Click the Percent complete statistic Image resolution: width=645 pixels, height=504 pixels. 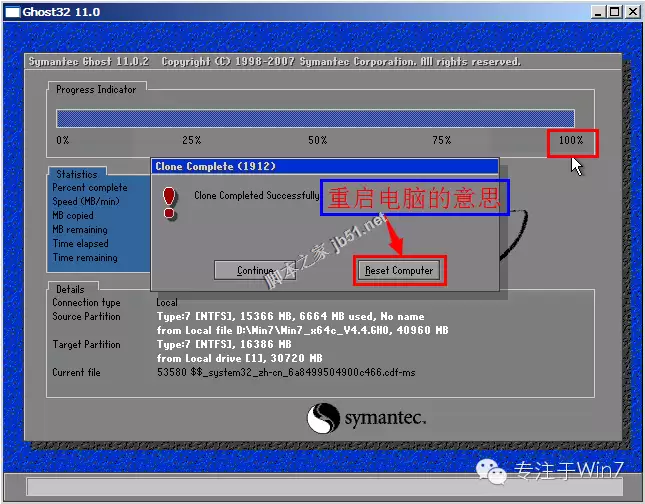(90, 188)
